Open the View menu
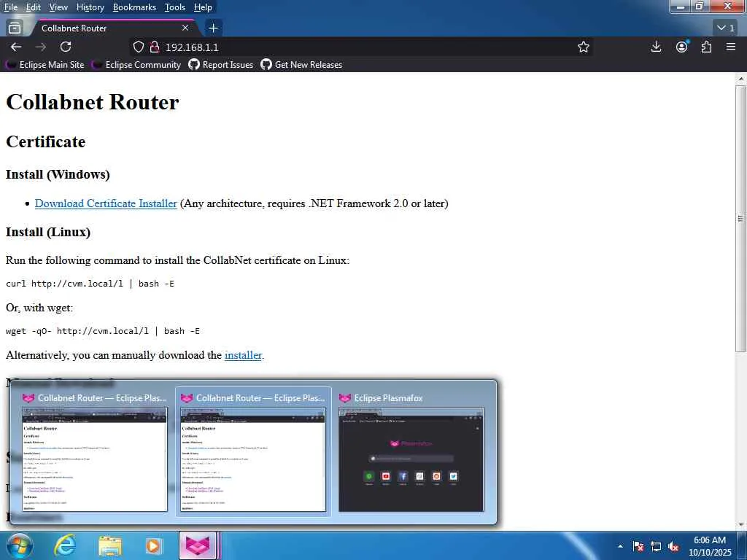 pyautogui.click(x=58, y=7)
